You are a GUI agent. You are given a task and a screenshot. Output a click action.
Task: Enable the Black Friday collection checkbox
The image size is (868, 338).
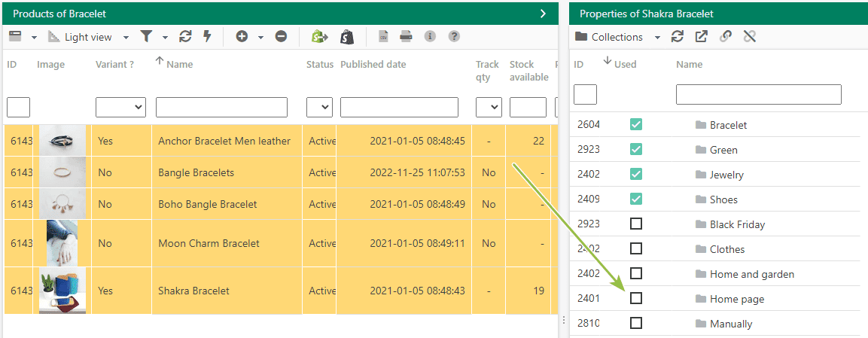click(636, 224)
